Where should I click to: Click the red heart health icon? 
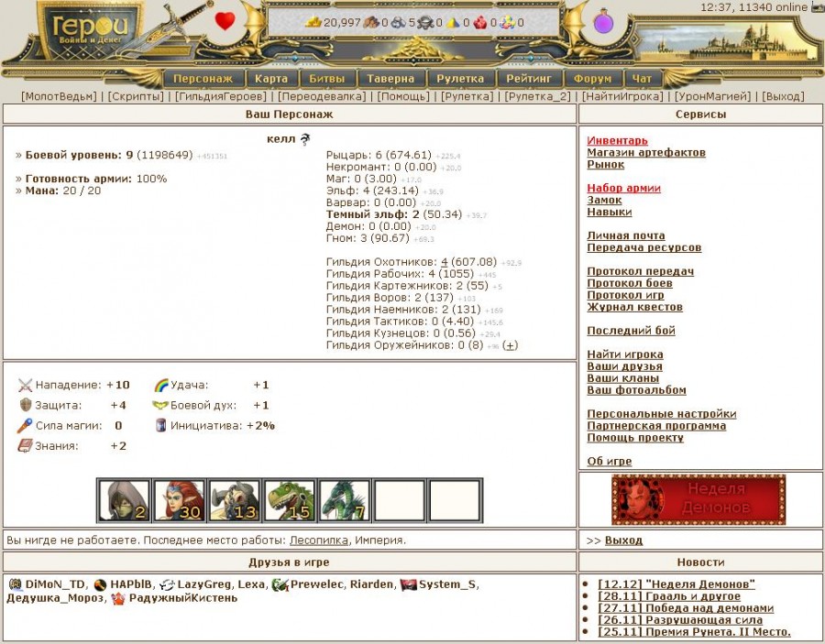225,21
